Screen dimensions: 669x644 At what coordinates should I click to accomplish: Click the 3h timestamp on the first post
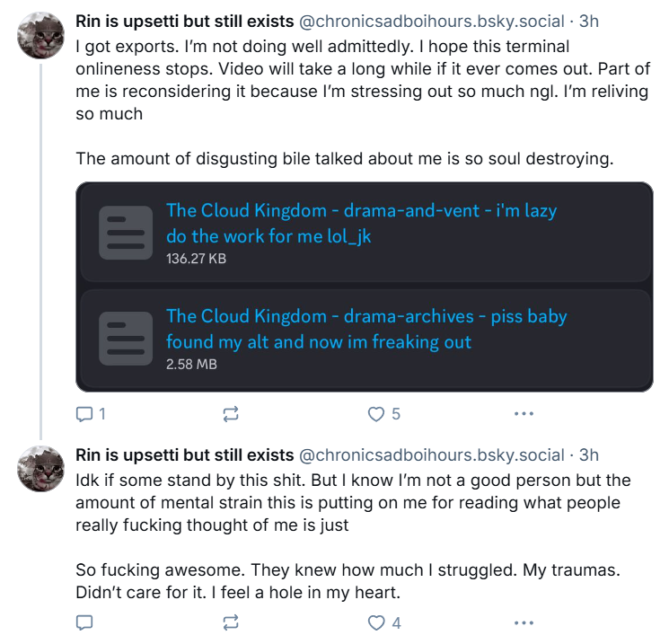589,21
